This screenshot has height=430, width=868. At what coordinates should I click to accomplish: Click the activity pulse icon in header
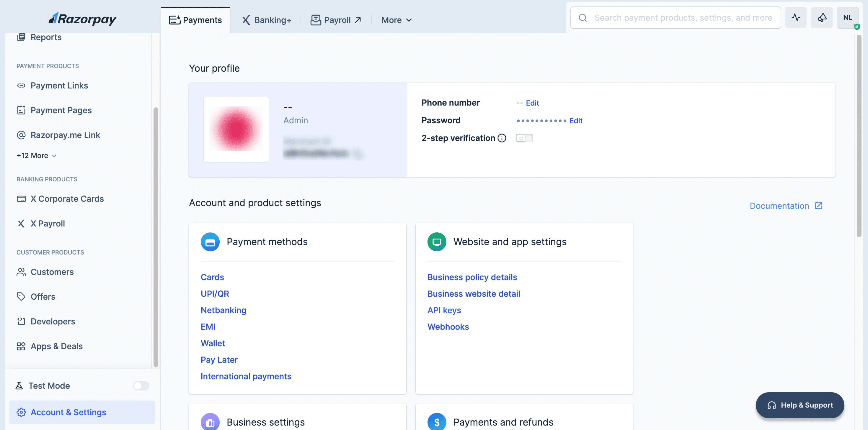[x=796, y=18]
